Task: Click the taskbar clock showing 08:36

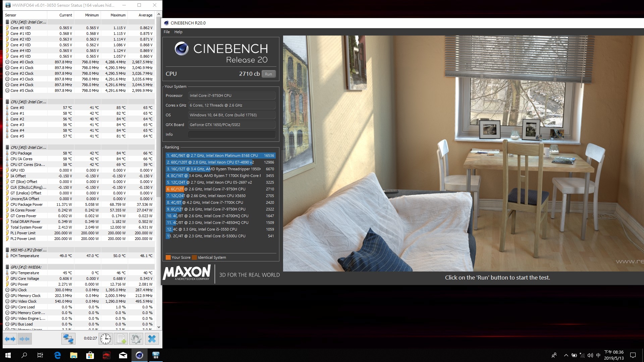Action: pos(614,355)
